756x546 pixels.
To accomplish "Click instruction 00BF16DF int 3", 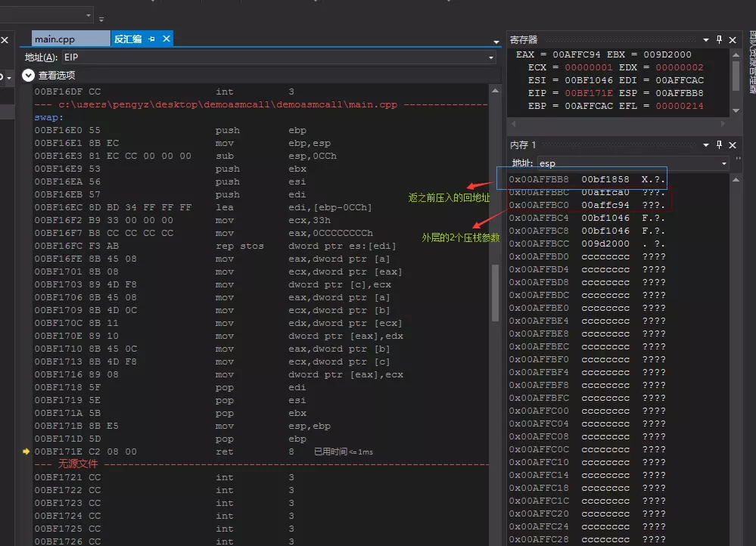I will (164, 92).
